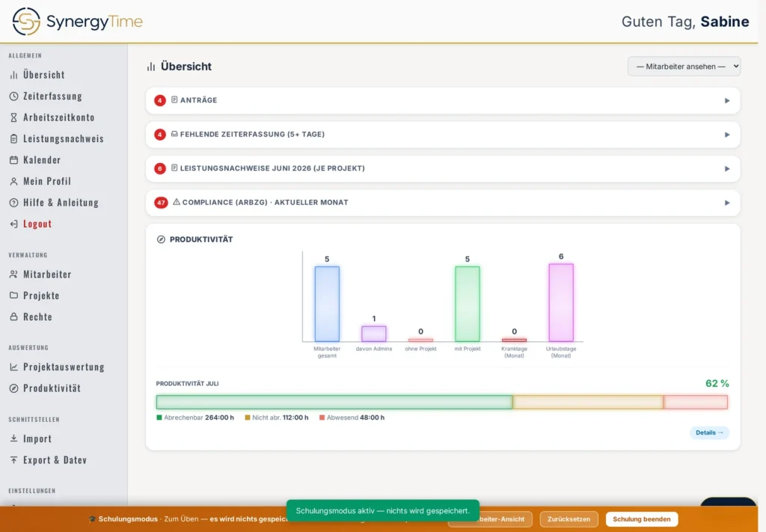Open Leistungsnachweise Juni 2026 section
This screenshot has width=766, height=532.
[x=443, y=168]
